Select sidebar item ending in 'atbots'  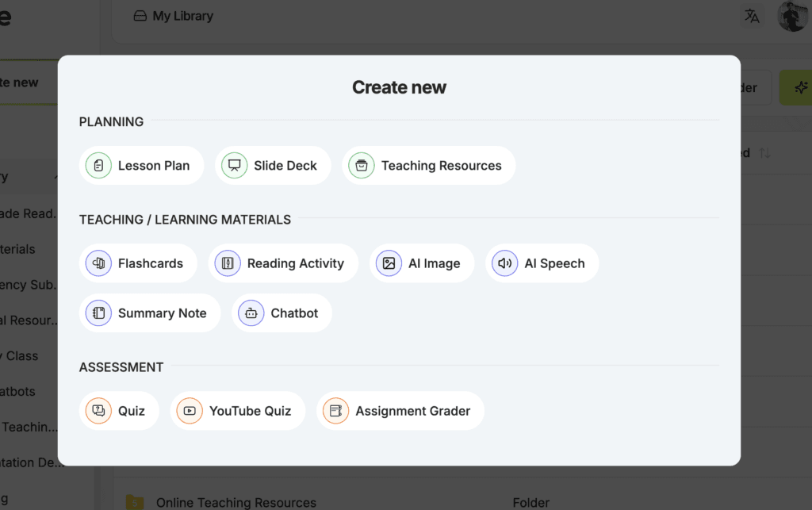point(17,392)
